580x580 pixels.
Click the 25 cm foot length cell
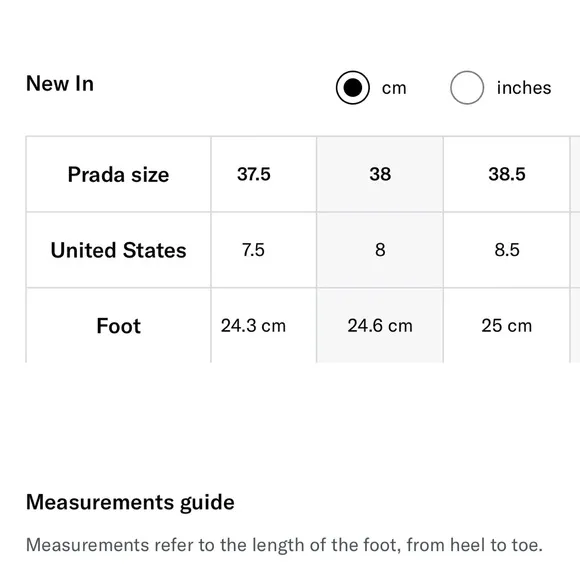[506, 326]
